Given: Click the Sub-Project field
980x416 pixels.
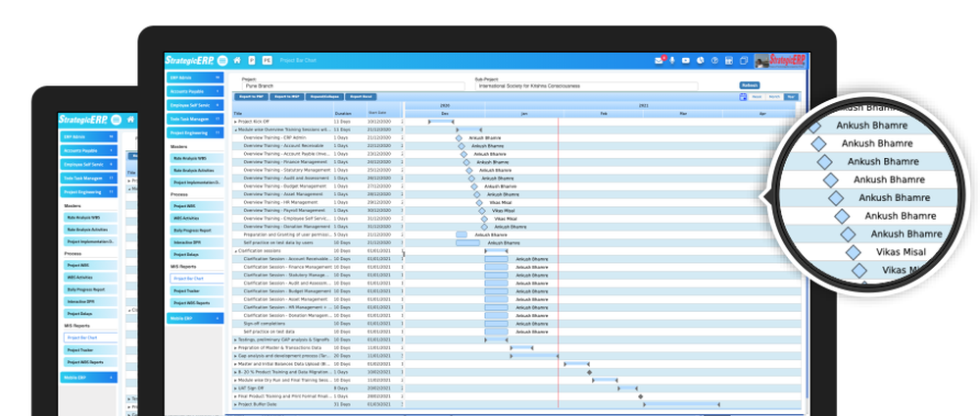Looking at the screenshot, I should 586,85.
